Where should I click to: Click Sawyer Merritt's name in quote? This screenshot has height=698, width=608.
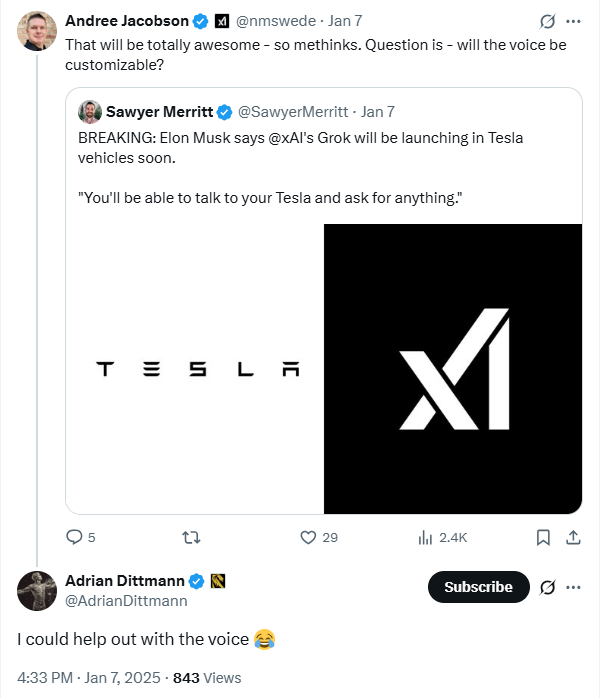(x=157, y=111)
